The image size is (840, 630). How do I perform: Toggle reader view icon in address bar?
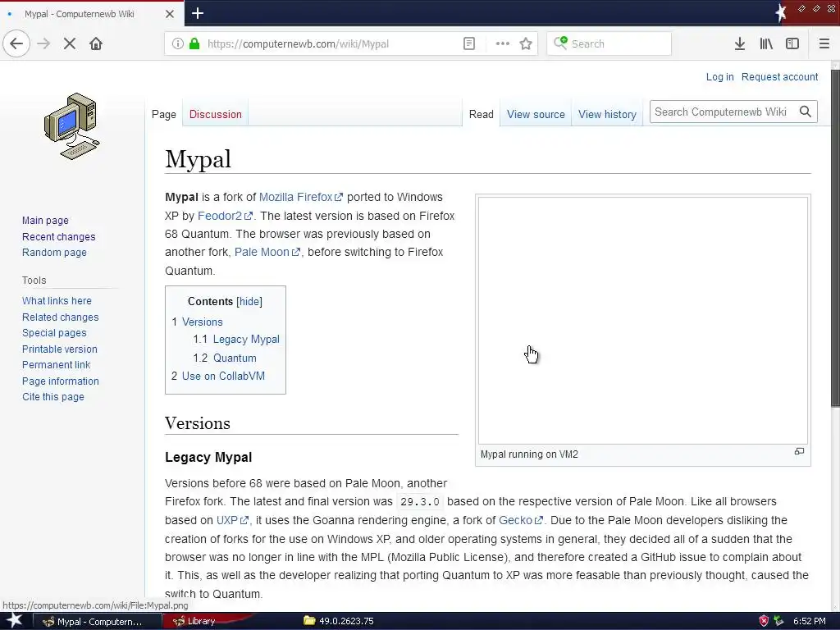469,44
